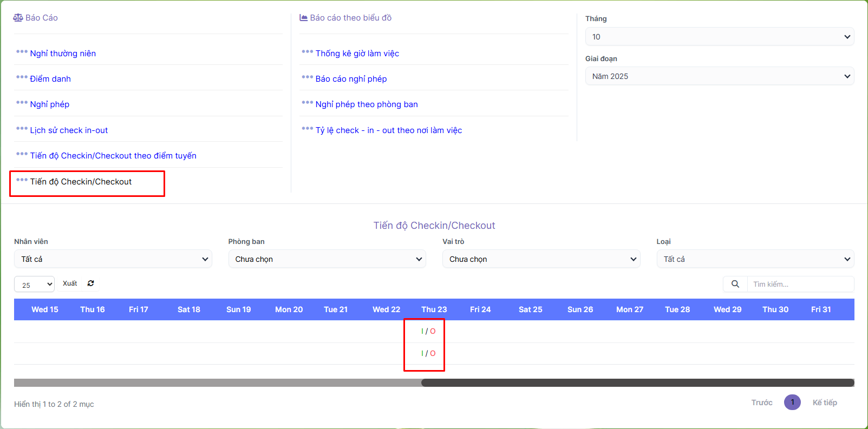Open the Vai trò dropdown
868x429 pixels.
(541, 259)
